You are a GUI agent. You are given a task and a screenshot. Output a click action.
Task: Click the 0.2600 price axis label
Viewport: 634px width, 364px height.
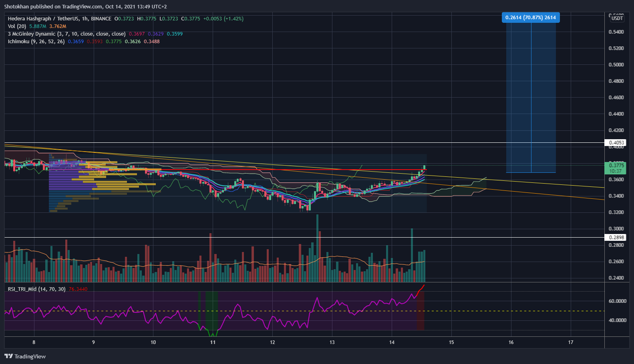click(x=616, y=262)
